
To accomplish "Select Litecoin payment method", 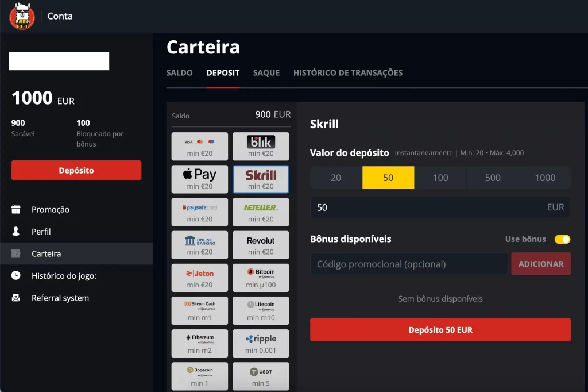I will tap(261, 310).
